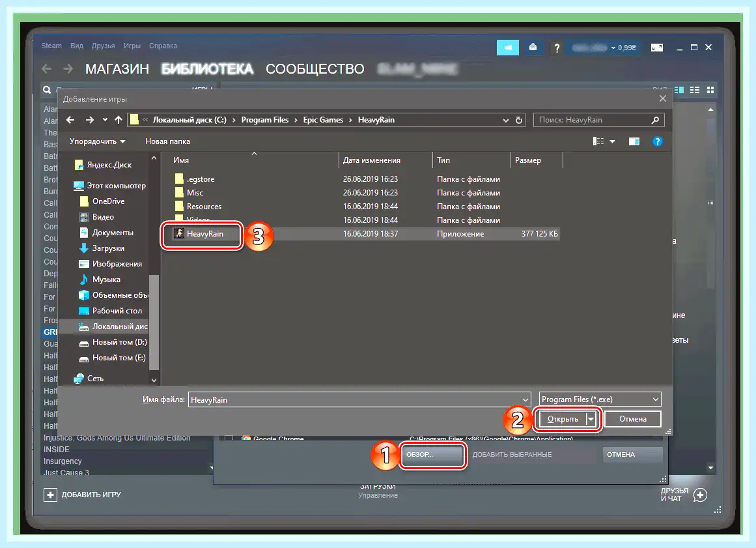Image resolution: width=756 pixels, height=548 pixels.
Task: Switch to the МАГАЗИН tab
Action: coord(117,69)
